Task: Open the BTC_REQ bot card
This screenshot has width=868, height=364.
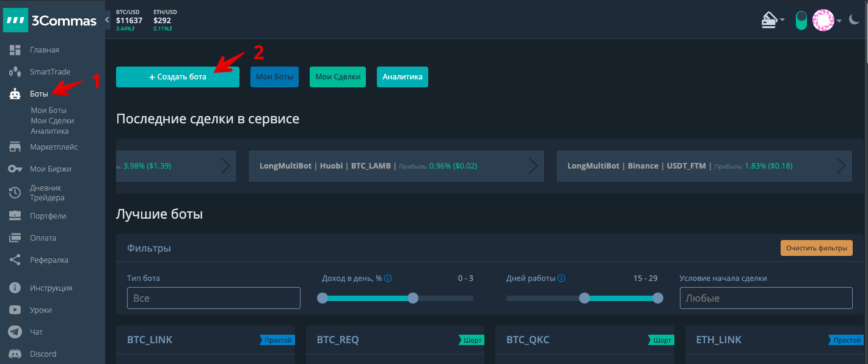Action: (x=395, y=344)
